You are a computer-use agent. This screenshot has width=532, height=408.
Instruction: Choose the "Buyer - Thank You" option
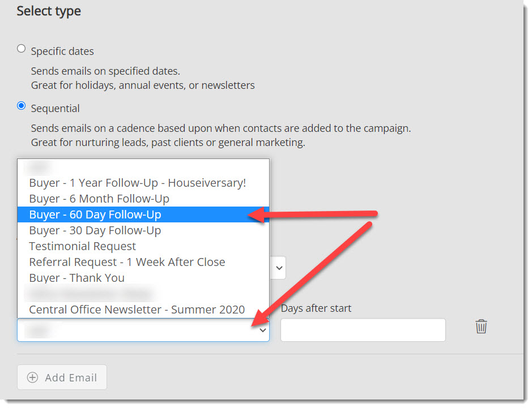pyautogui.click(x=76, y=278)
